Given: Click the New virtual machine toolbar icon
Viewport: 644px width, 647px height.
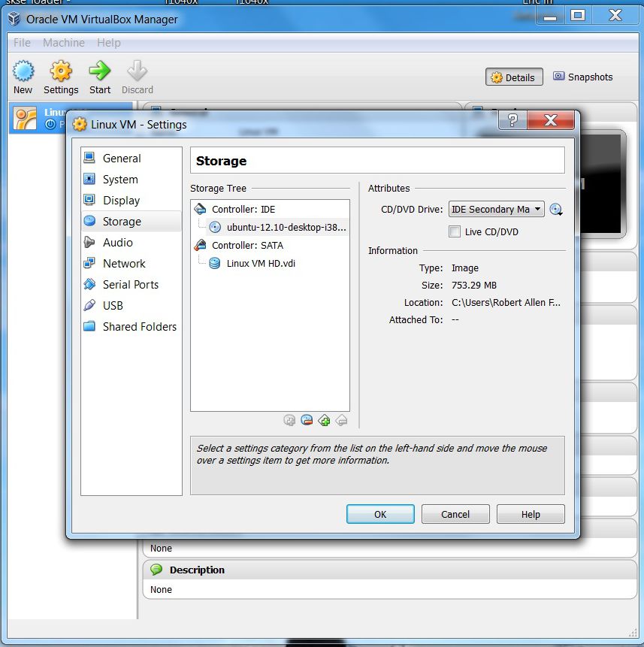Looking at the screenshot, I should pos(23,77).
